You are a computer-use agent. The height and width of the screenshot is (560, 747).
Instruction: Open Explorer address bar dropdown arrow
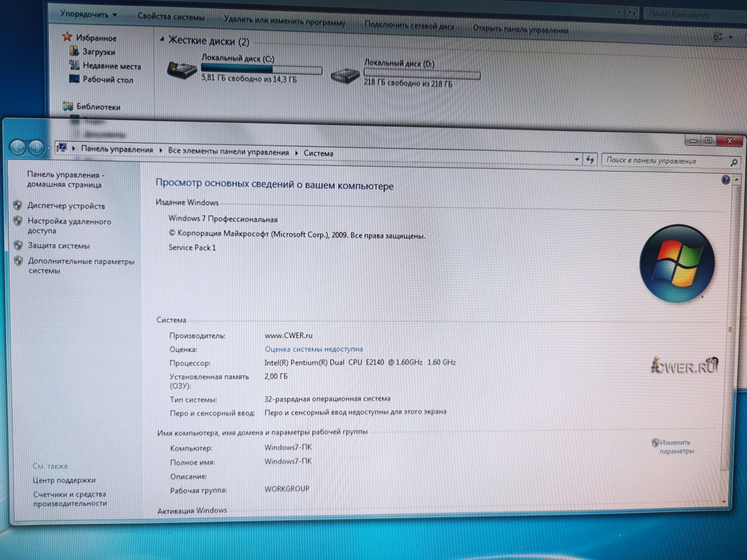click(x=619, y=12)
